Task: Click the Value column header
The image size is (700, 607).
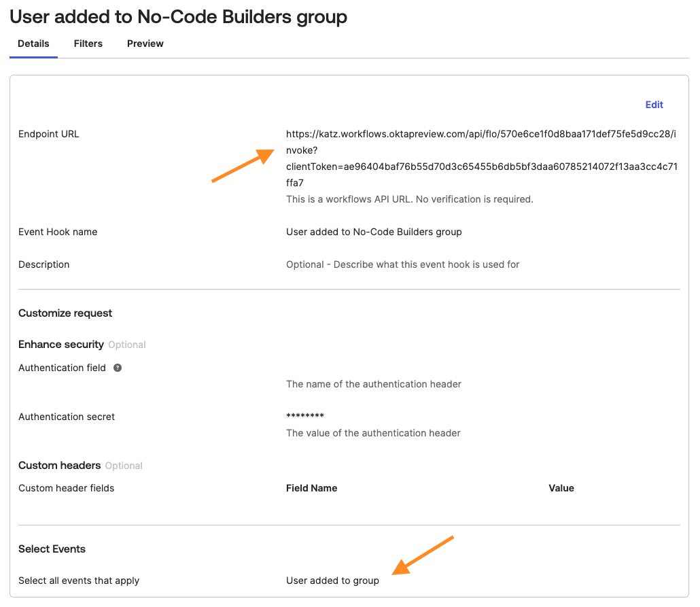Action: (561, 488)
